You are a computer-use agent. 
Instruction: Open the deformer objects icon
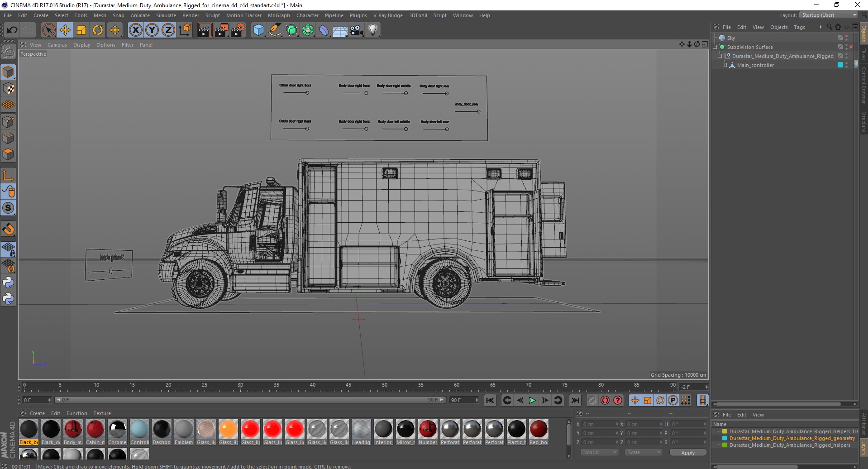(324, 30)
